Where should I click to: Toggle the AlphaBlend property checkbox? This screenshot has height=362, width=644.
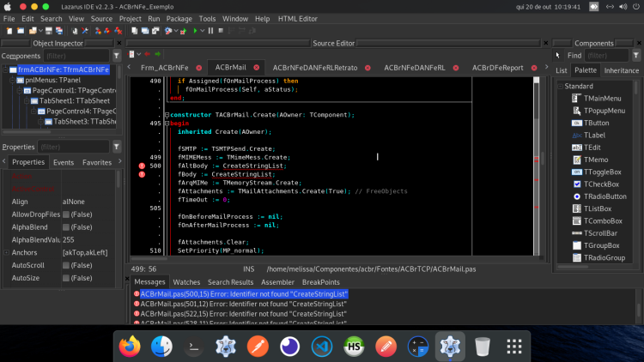pyautogui.click(x=66, y=227)
